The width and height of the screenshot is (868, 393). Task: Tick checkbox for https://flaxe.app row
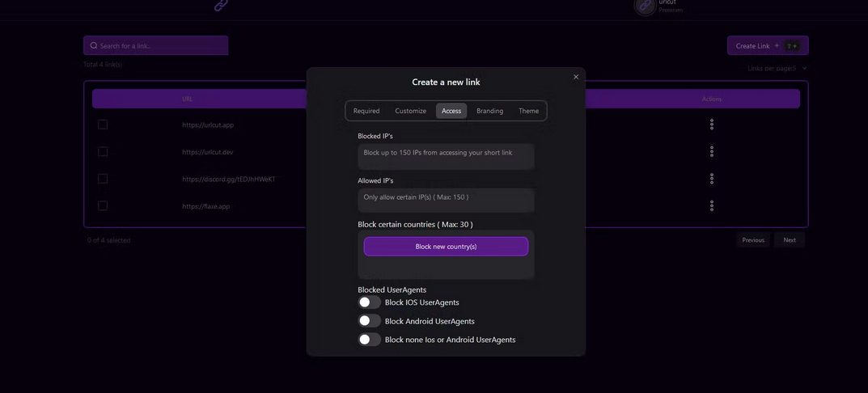click(103, 206)
